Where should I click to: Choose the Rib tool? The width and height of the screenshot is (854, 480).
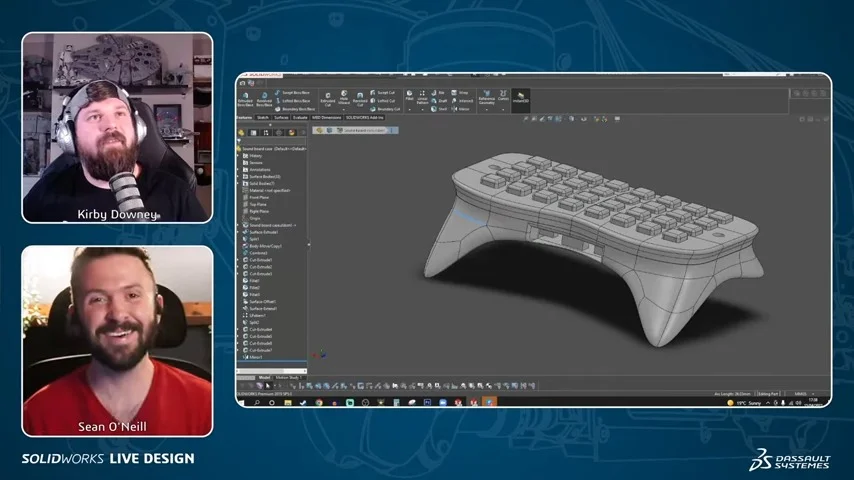tap(438, 93)
